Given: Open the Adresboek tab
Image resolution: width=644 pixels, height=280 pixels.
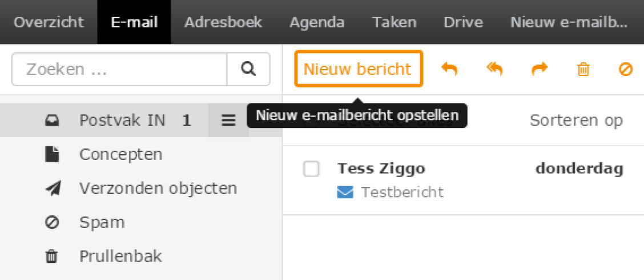Looking at the screenshot, I should (x=223, y=22).
